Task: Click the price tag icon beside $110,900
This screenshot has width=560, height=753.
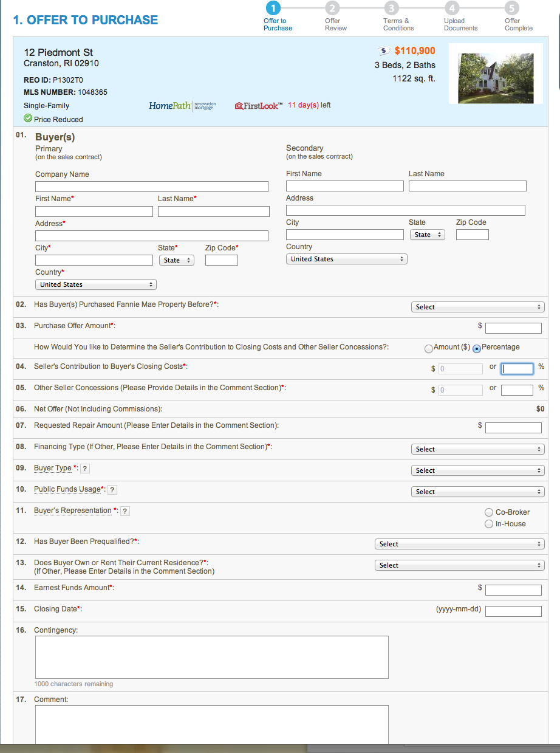Action: [x=383, y=50]
